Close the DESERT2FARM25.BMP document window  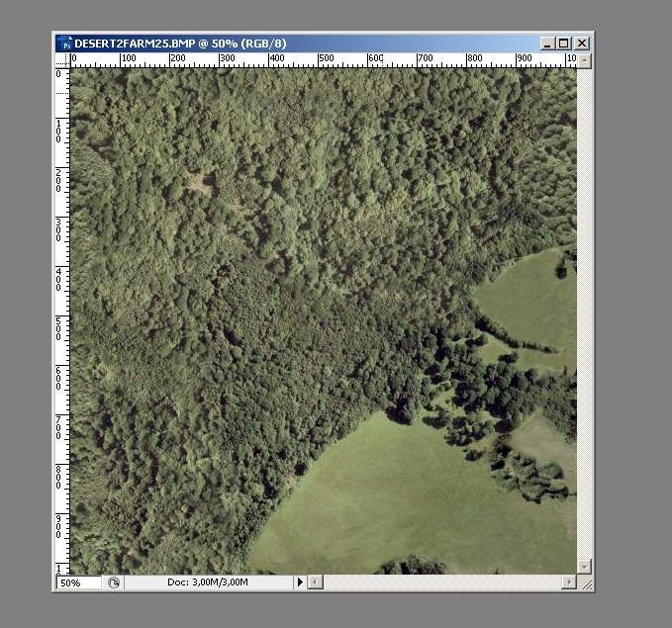[582, 44]
